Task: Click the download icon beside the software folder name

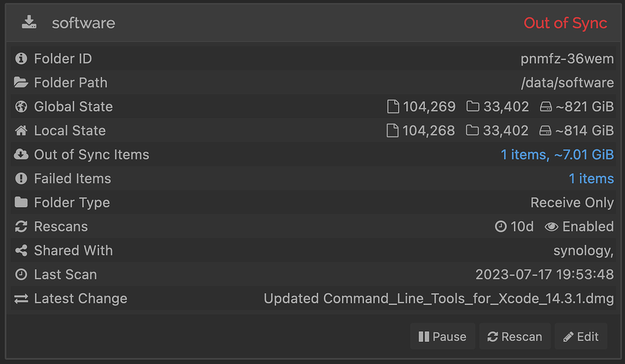Action: pyautogui.click(x=29, y=23)
